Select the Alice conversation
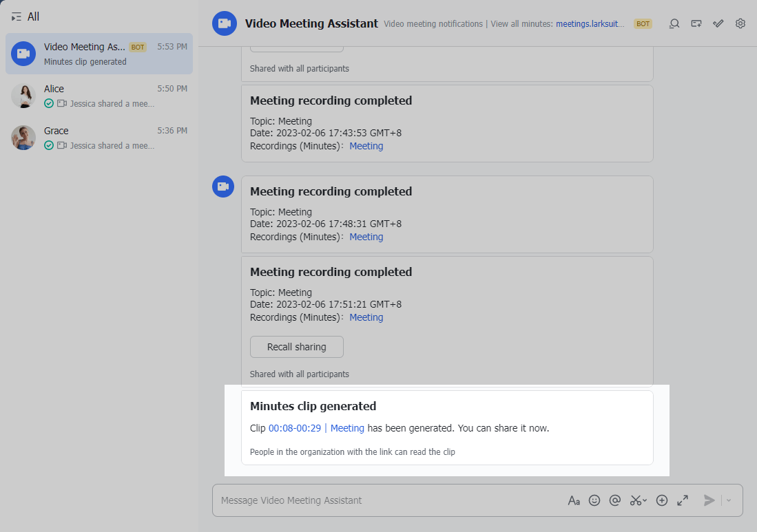This screenshot has height=532, width=757. (99, 96)
